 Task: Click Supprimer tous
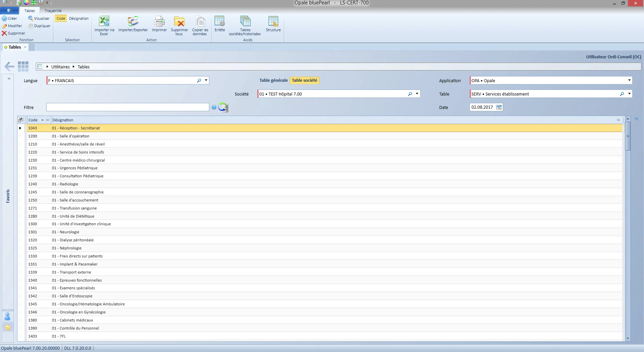(x=179, y=25)
